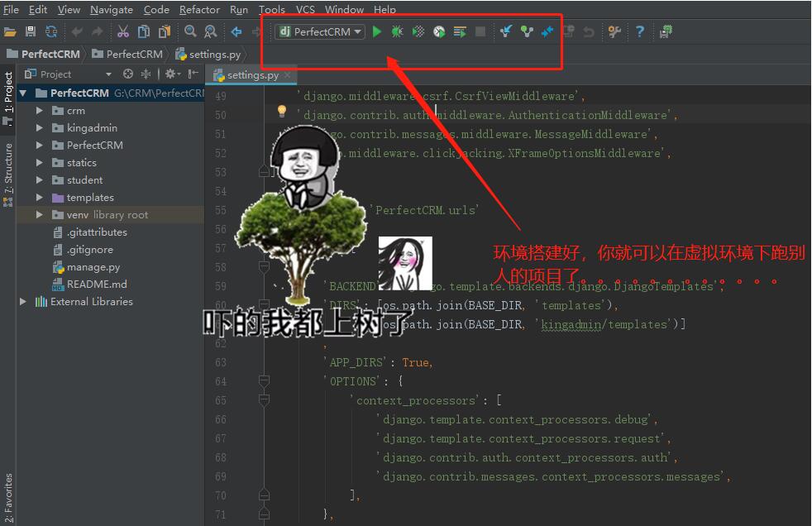Viewport: 812px width, 526px height.
Task: Toggle the code fold marker on line 70
Action: 264,495
